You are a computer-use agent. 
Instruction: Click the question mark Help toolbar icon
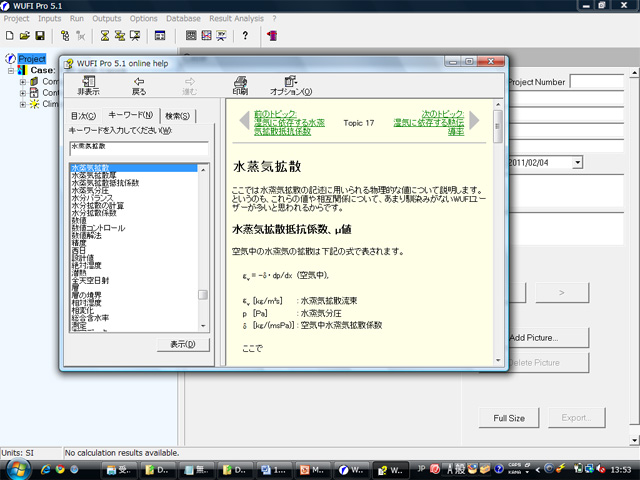click(245, 36)
